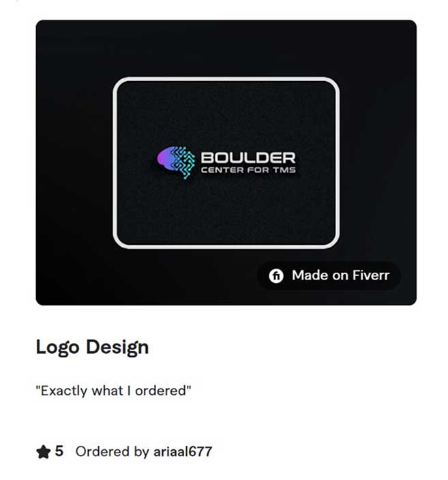Viewport: 448px width, 480px height.
Task: Click empty textured area inside white frame
Action: [x=226, y=211]
